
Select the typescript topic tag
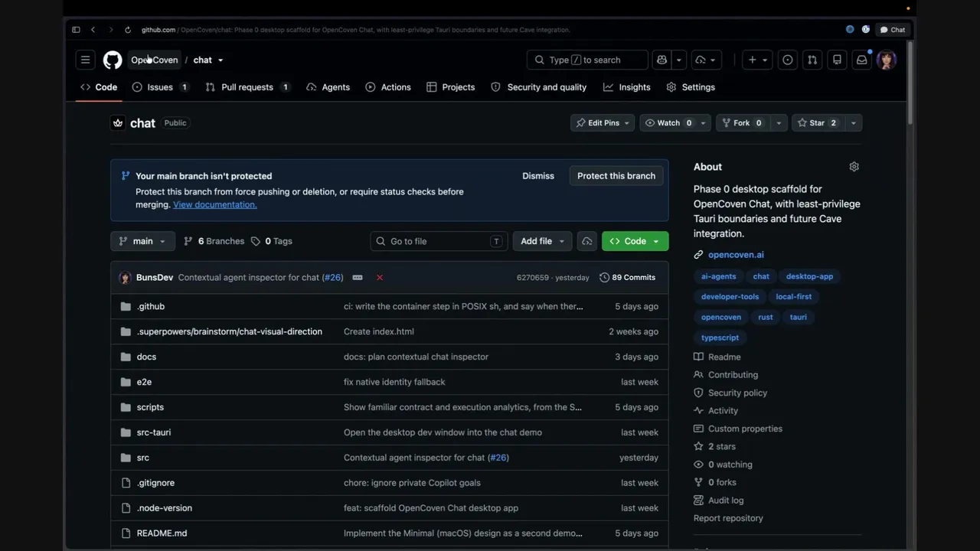click(x=720, y=337)
